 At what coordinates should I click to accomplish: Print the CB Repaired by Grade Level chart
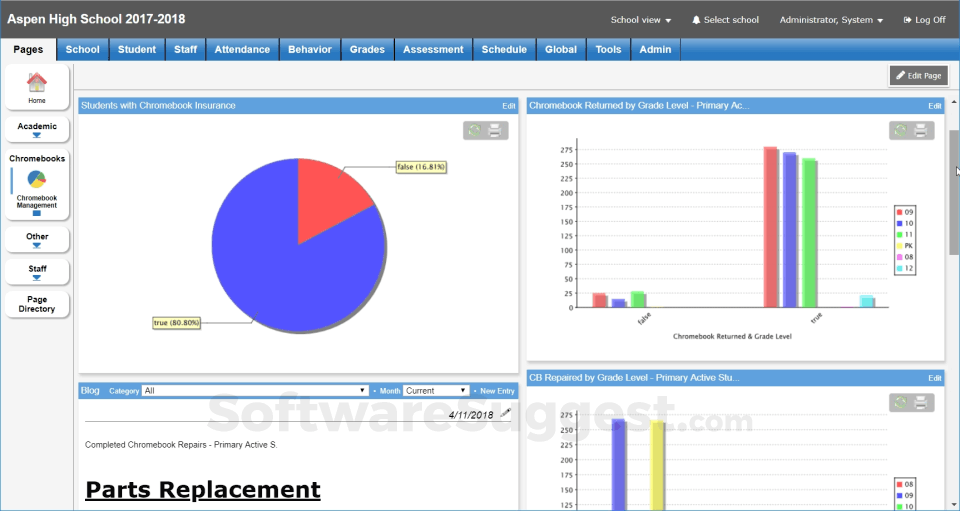(921, 402)
